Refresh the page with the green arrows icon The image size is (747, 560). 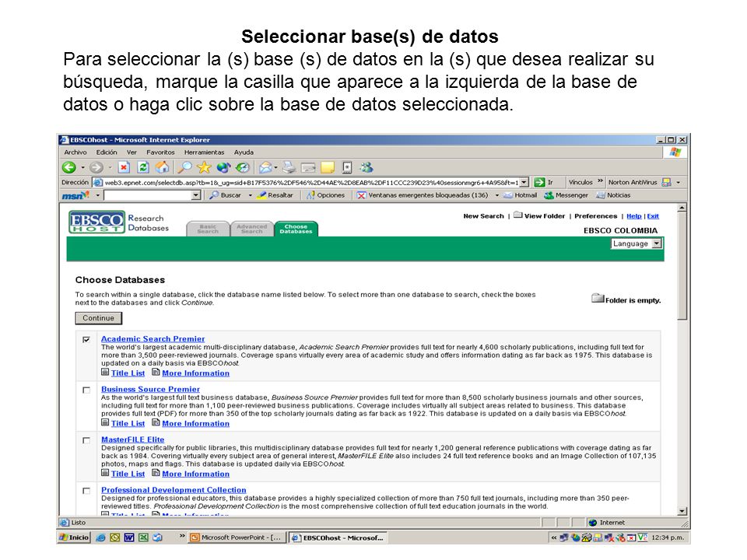(143, 167)
